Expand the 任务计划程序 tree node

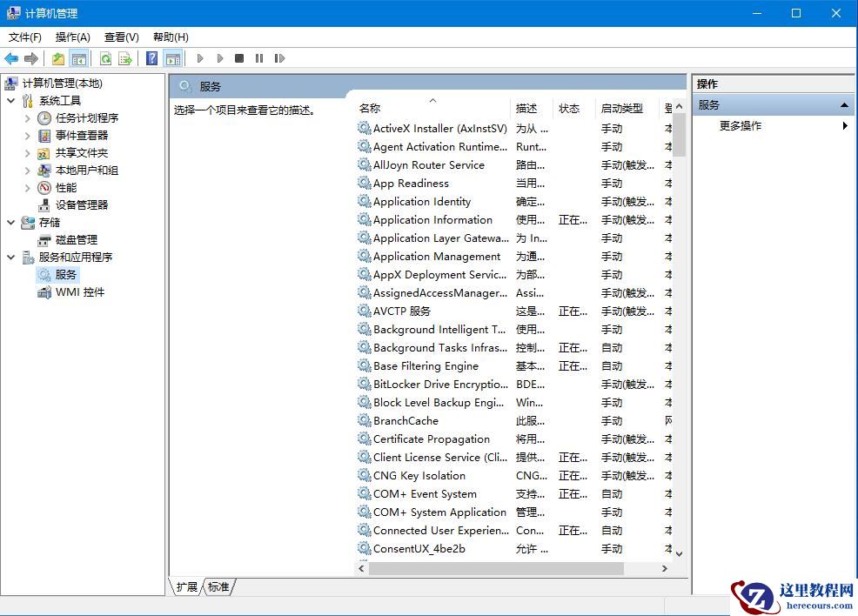27,117
